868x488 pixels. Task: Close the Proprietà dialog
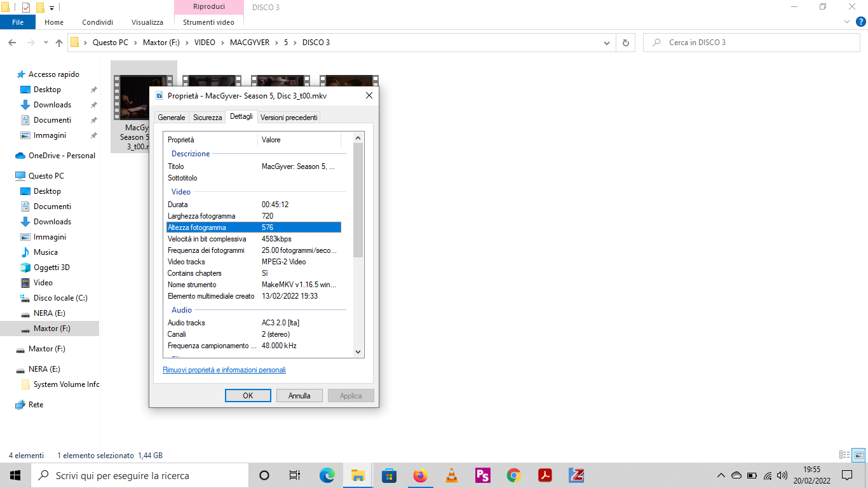pyautogui.click(x=369, y=96)
